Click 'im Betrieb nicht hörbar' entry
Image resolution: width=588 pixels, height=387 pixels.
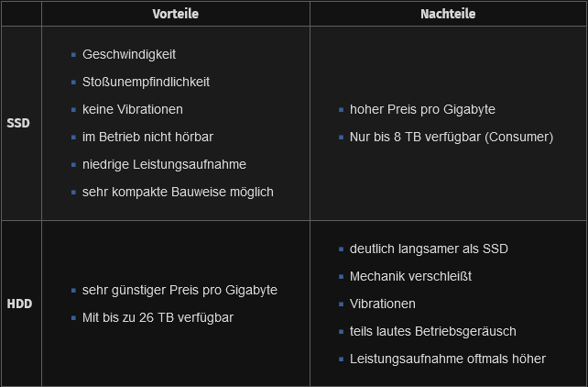147,137
